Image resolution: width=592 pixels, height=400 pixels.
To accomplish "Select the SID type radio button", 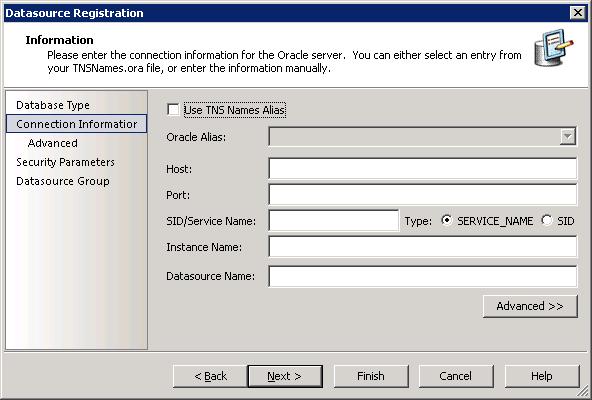I will pos(547,220).
